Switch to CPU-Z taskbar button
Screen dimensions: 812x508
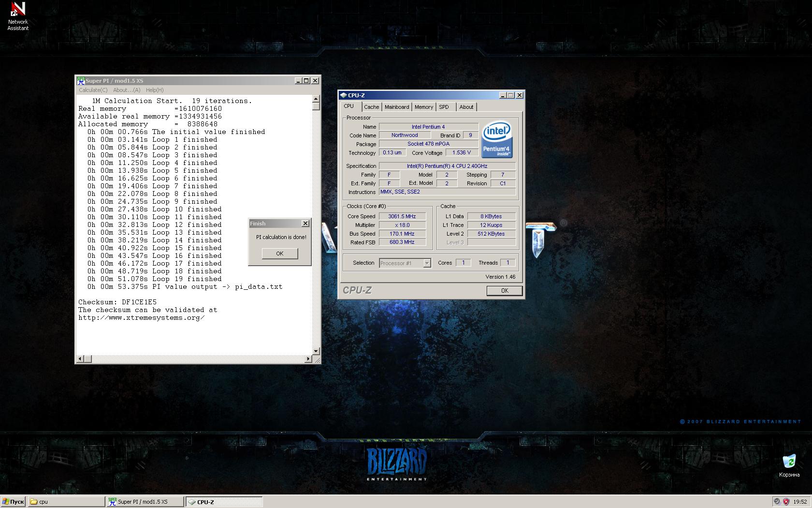[x=224, y=502]
